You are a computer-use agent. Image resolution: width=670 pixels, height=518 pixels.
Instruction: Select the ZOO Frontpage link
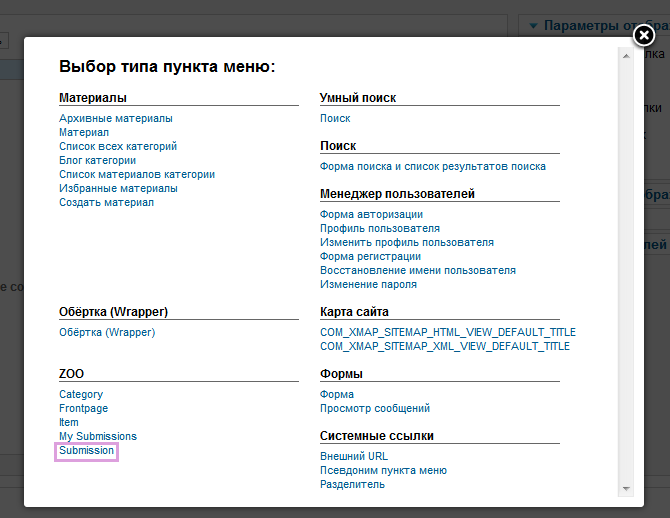[x=83, y=408]
